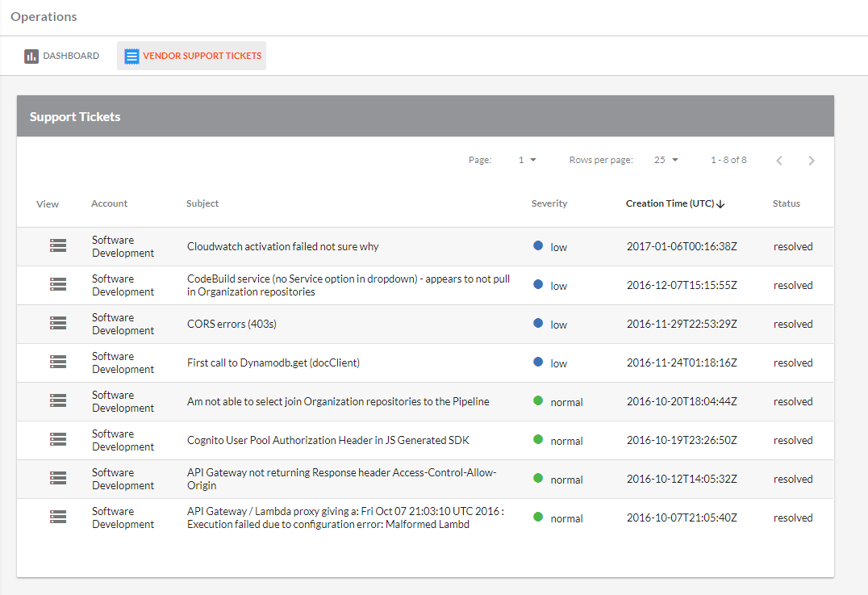
Task: Open view icon for Access-Control-Allow-Origin ticket
Action: (x=58, y=478)
